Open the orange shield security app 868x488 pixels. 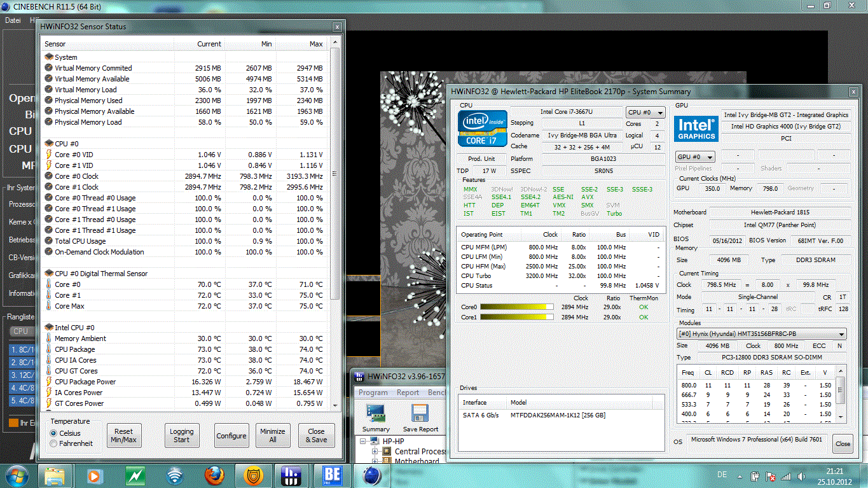pyautogui.click(x=254, y=476)
